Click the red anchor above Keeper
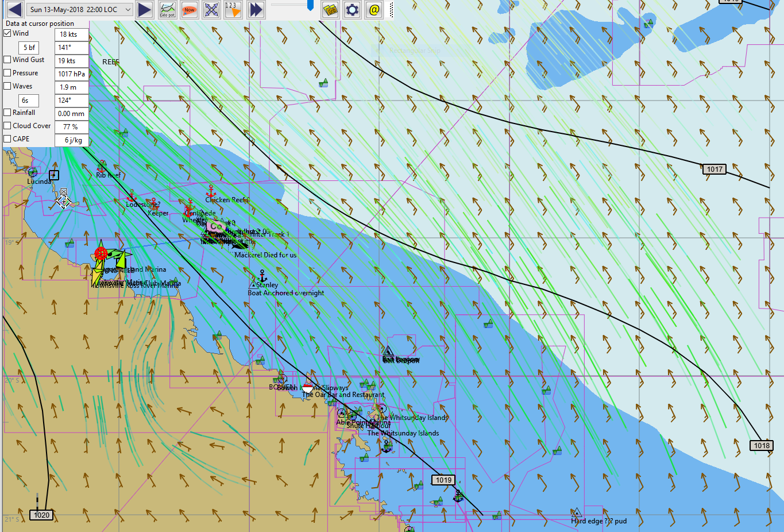This screenshot has height=532, width=784. (153, 204)
